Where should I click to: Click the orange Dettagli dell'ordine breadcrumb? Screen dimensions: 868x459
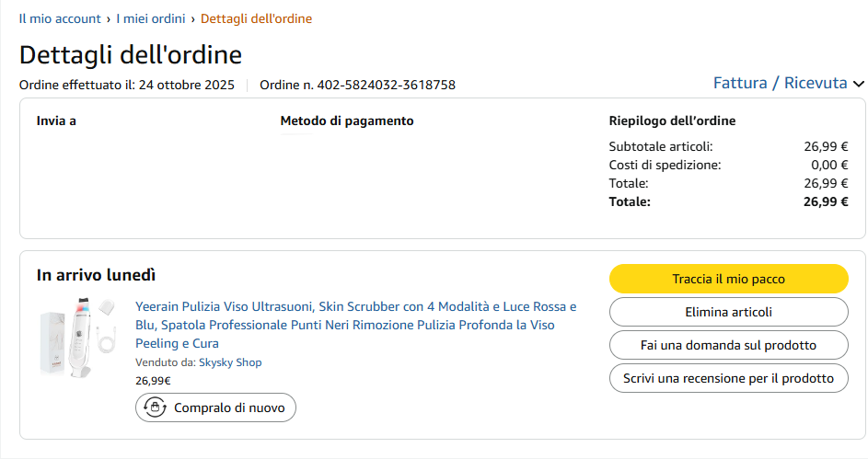[x=256, y=18]
